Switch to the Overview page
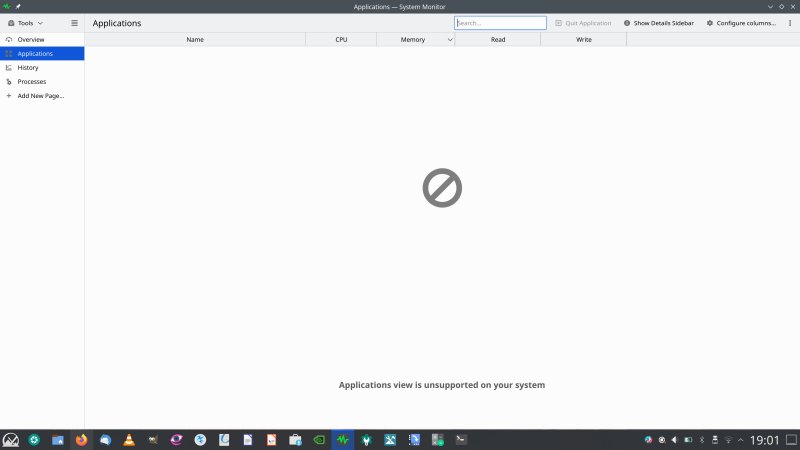Image resolution: width=800 pixels, height=450 pixels. point(31,39)
